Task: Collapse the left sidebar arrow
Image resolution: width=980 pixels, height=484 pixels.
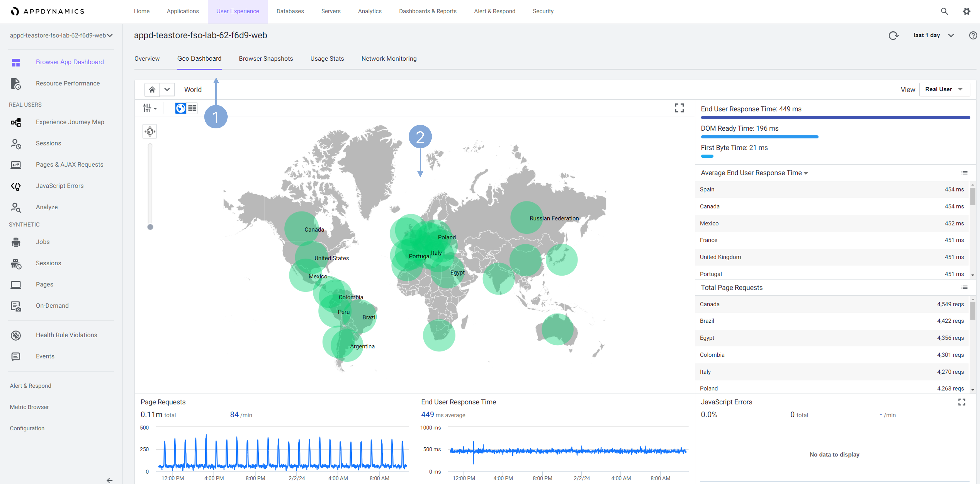Action: click(110, 480)
